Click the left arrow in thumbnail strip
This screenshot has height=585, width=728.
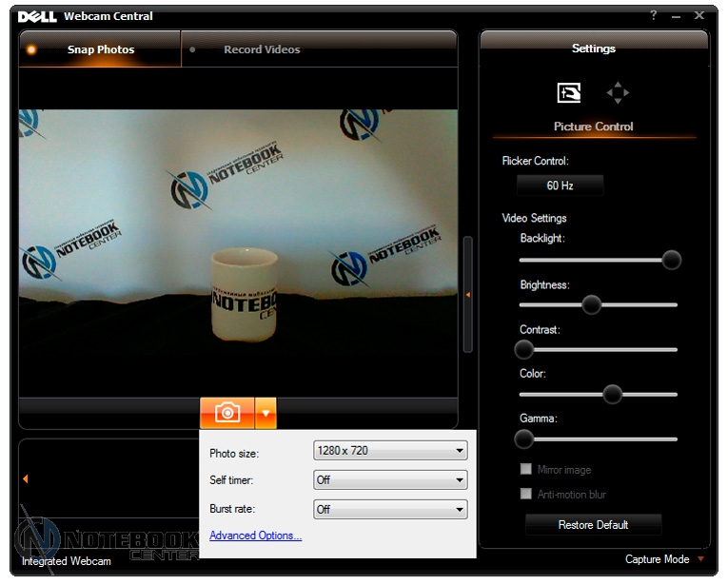click(x=25, y=479)
